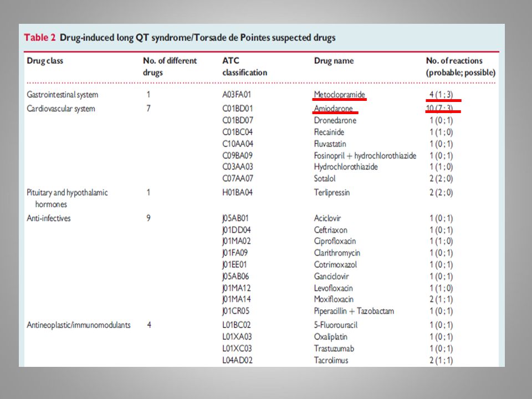This screenshot has height=399, width=532.
Task: Select the drug name 'Dronedarone'
Action: coord(335,120)
